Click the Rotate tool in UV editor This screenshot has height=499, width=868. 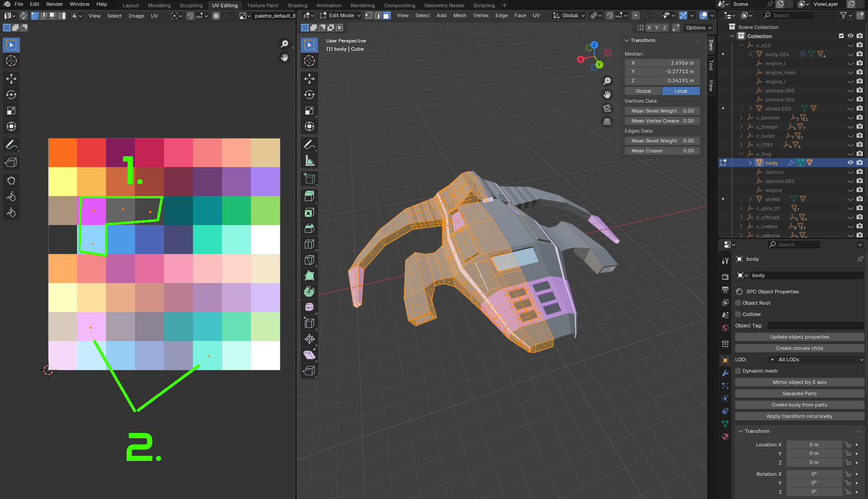coord(11,95)
